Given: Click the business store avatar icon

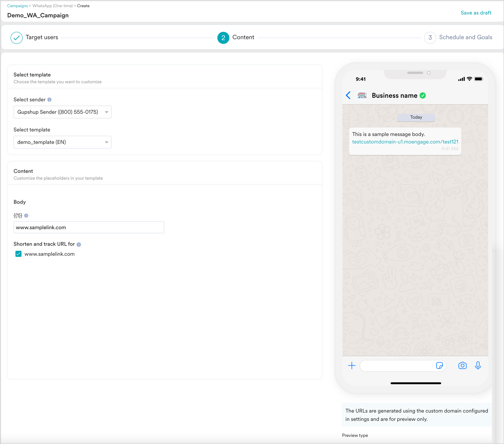Looking at the screenshot, I should click(x=362, y=95).
